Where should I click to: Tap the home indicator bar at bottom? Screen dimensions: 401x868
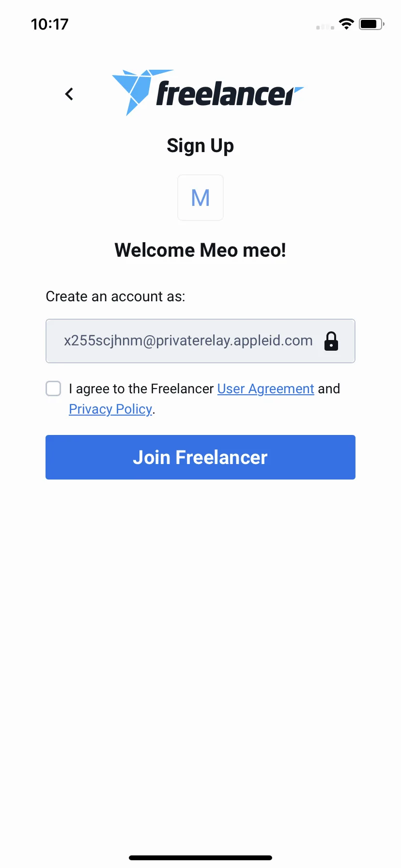coord(200,858)
